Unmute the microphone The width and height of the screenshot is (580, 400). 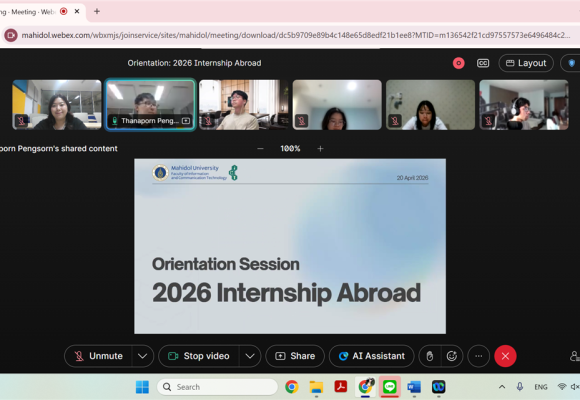coord(98,356)
